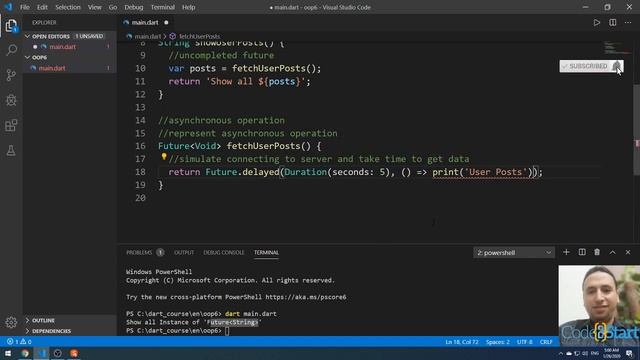Click the taskbar clock

[x=611, y=353]
